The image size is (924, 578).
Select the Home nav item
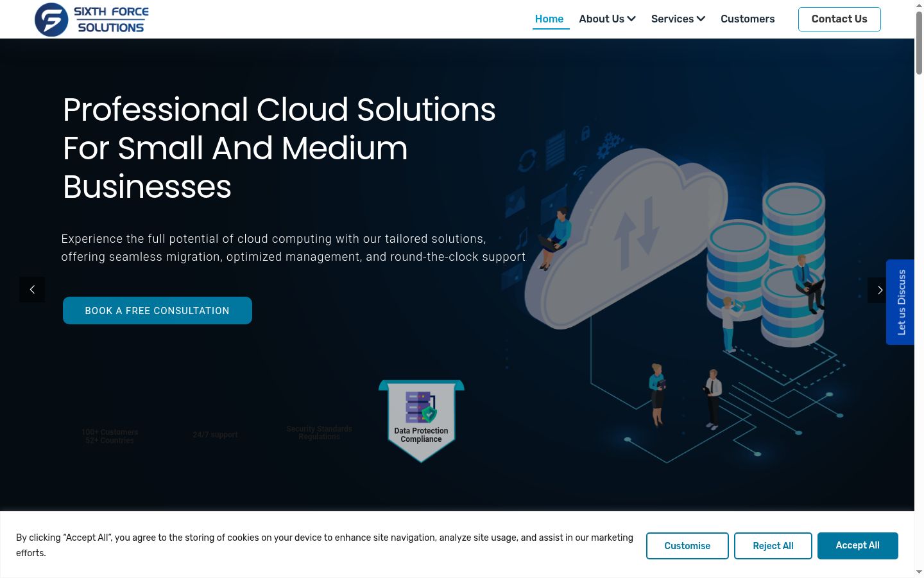pyautogui.click(x=549, y=19)
